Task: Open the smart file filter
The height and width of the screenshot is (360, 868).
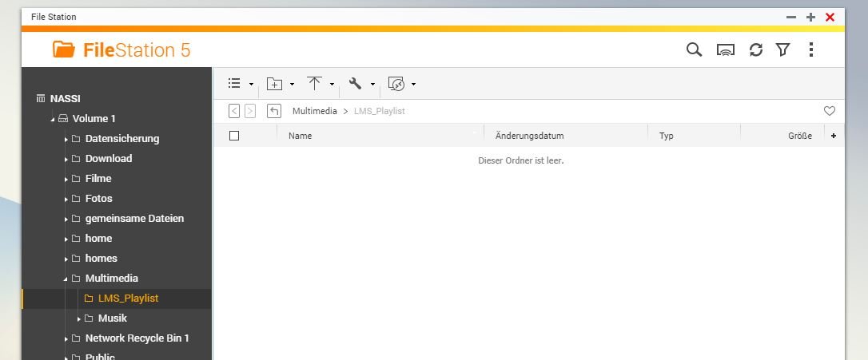Action: click(783, 49)
